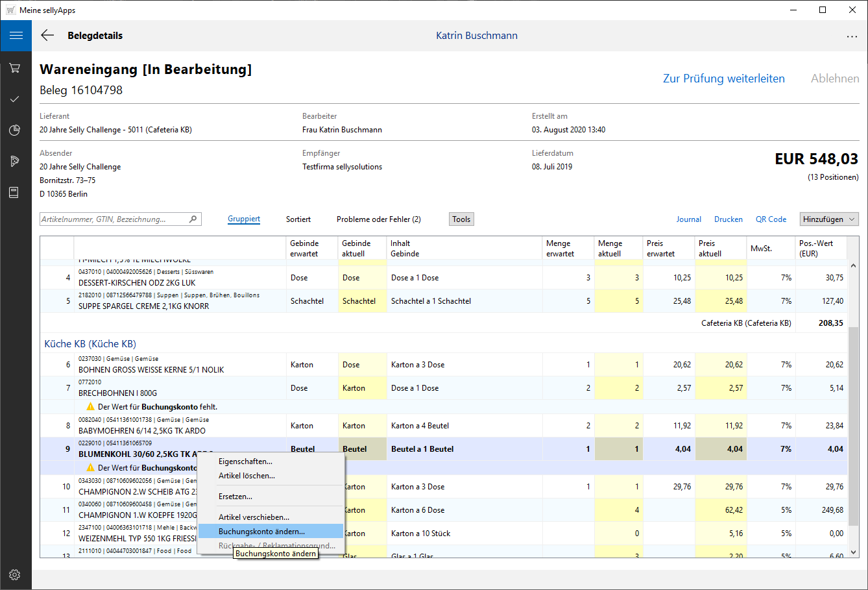
Task: Open the shopping cart sidebar icon
Action: pos(15,68)
